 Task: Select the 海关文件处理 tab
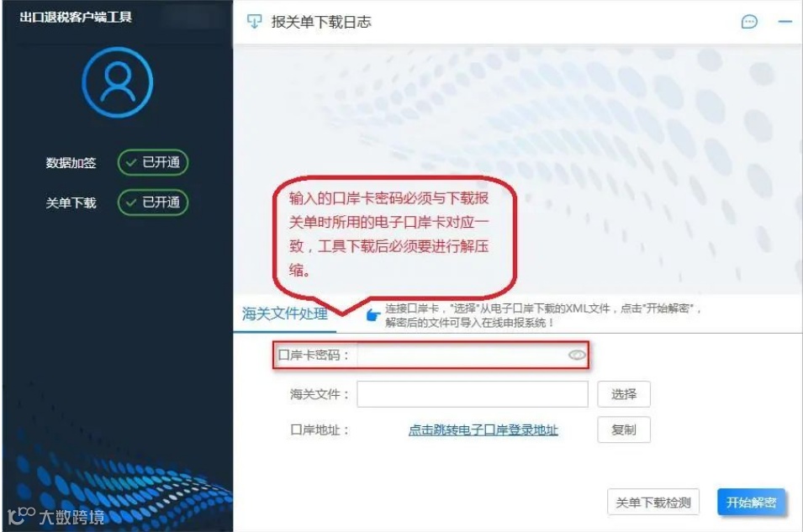pyautogui.click(x=285, y=313)
